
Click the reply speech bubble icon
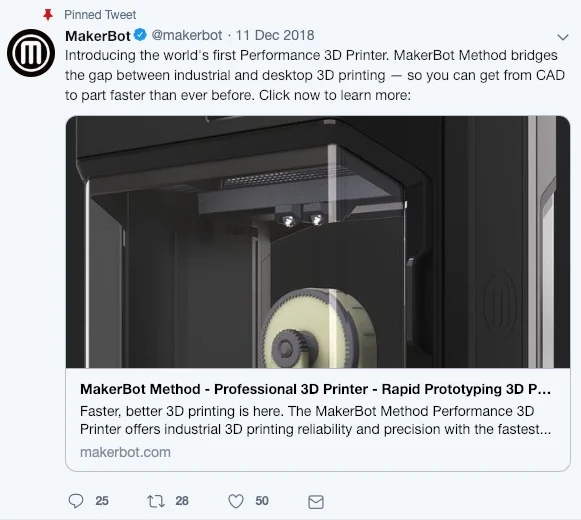(x=76, y=501)
